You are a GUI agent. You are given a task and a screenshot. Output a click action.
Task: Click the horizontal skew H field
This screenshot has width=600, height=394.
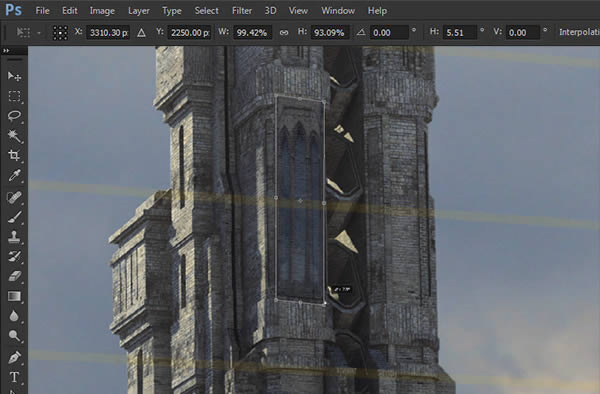(x=459, y=33)
